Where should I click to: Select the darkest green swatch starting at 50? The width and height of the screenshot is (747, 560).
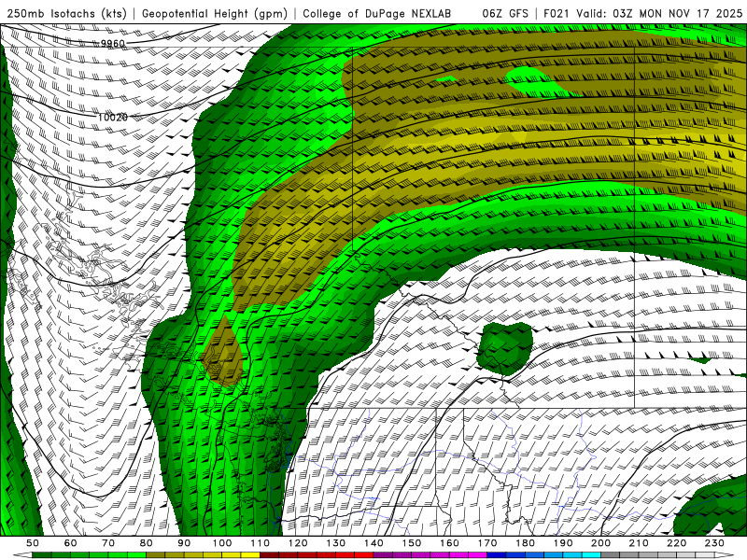(x=41, y=555)
